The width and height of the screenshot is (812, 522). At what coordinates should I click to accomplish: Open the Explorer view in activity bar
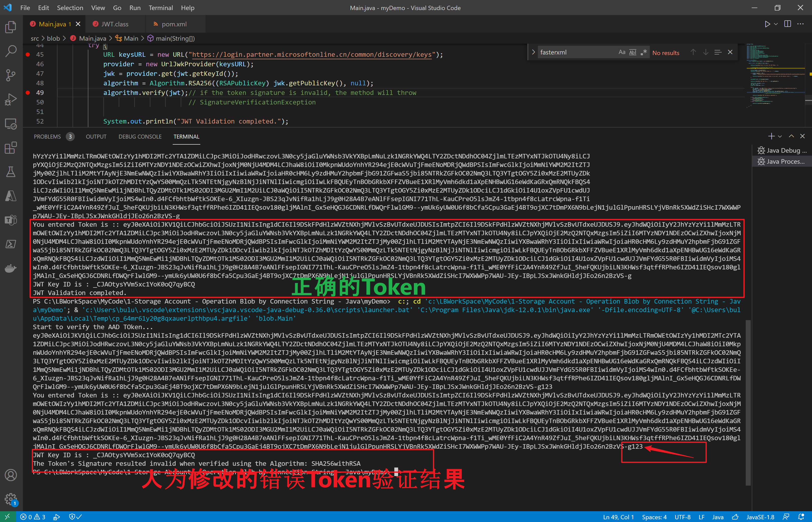point(11,27)
